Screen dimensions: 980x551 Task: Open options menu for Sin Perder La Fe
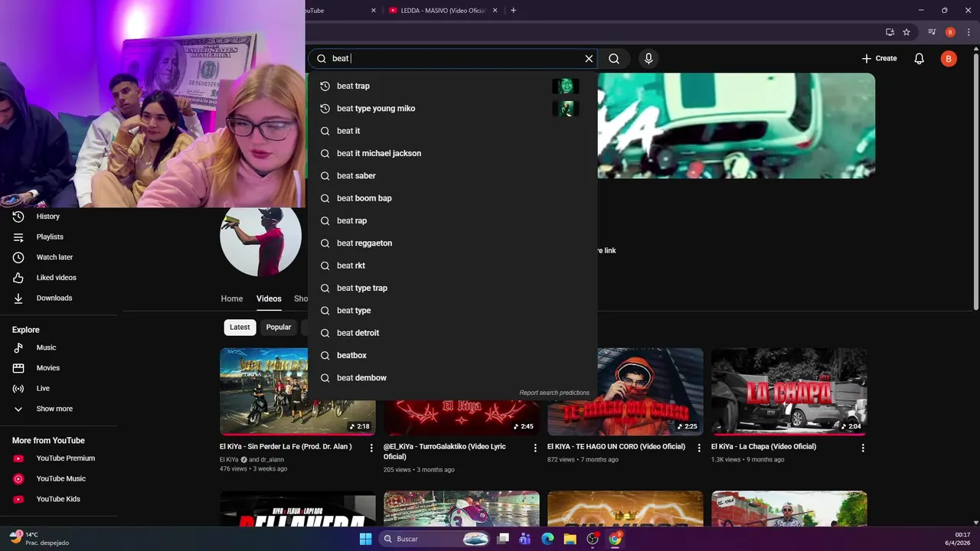(x=371, y=448)
